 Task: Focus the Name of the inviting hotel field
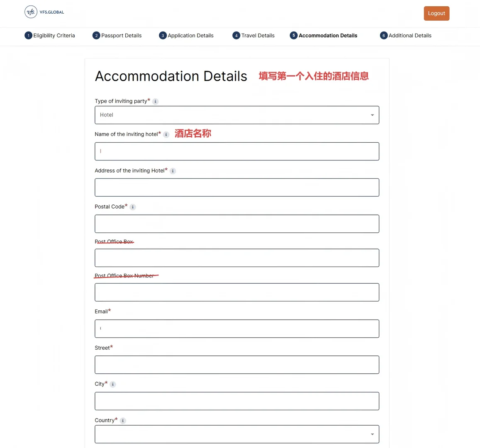pyautogui.click(x=237, y=151)
